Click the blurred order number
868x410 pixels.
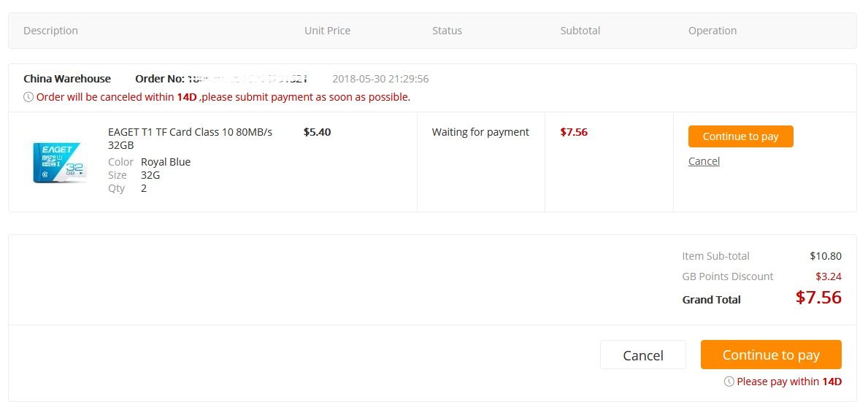247,79
